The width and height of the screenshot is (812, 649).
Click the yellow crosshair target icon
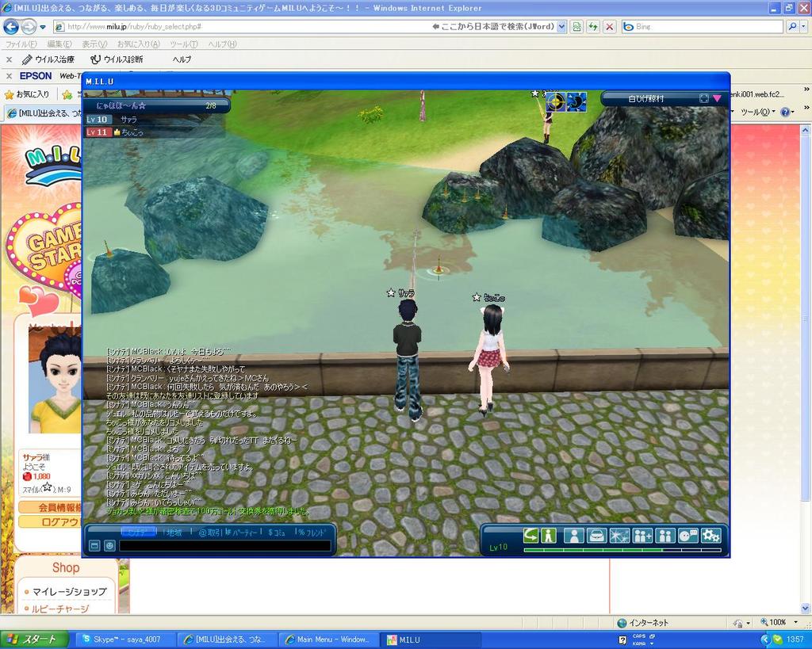(556, 101)
